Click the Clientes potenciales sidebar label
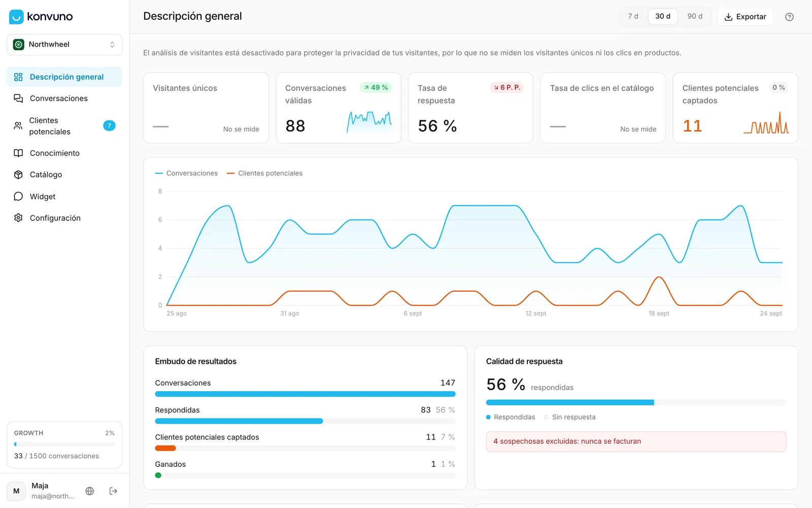This screenshot has height=508, width=812. point(50,126)
